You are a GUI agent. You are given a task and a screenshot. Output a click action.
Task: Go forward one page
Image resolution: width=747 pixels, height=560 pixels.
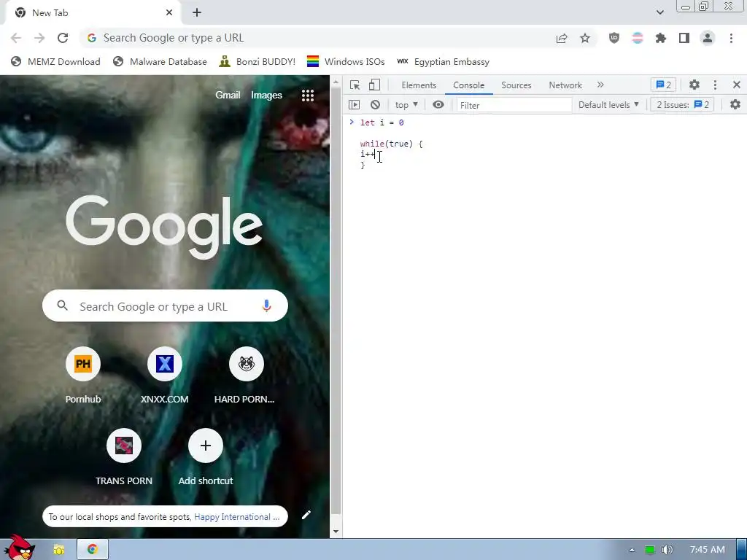click(39, 38)
